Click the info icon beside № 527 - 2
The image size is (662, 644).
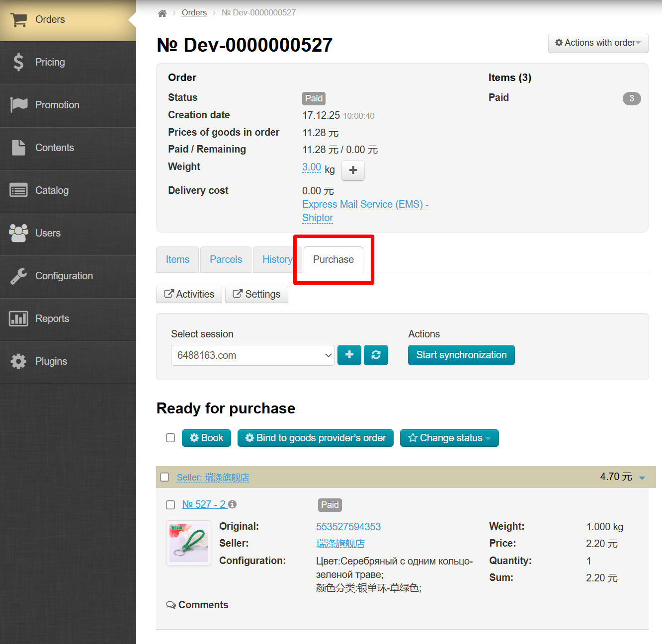[232, 504]
